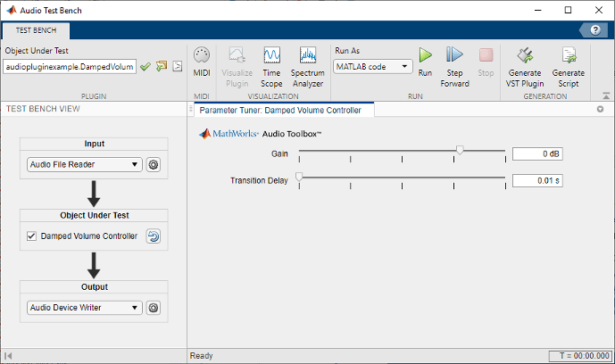Open Audio Device Writer settings gear
Screen dimensions: 615x364
pos(154,308)
